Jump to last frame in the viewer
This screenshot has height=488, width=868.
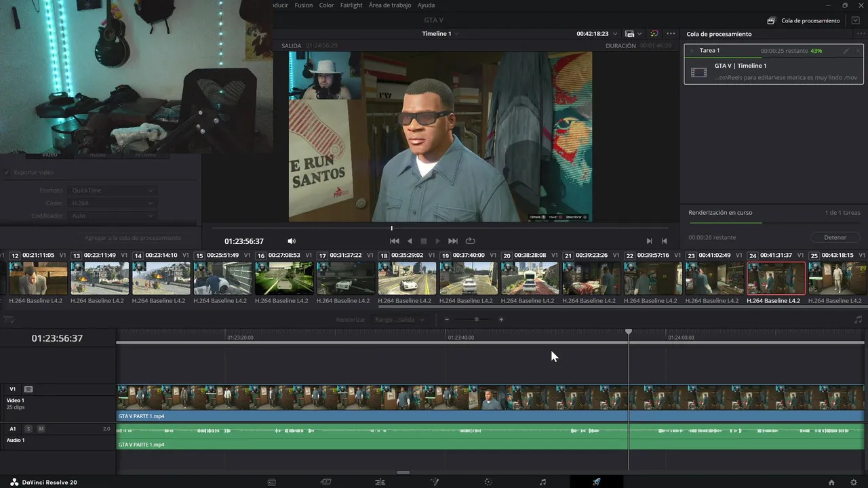pyautogui.click(x=453, y=241)
